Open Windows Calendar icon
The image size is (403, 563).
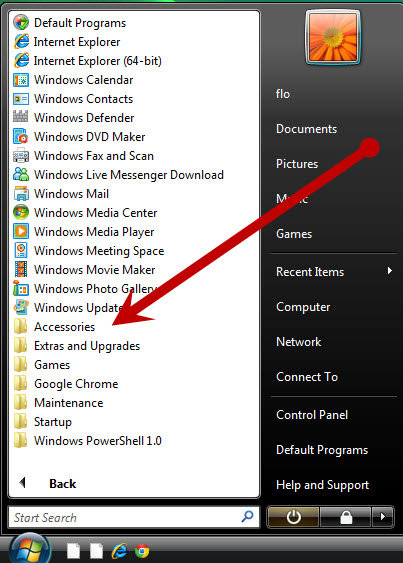pos(21,80)
